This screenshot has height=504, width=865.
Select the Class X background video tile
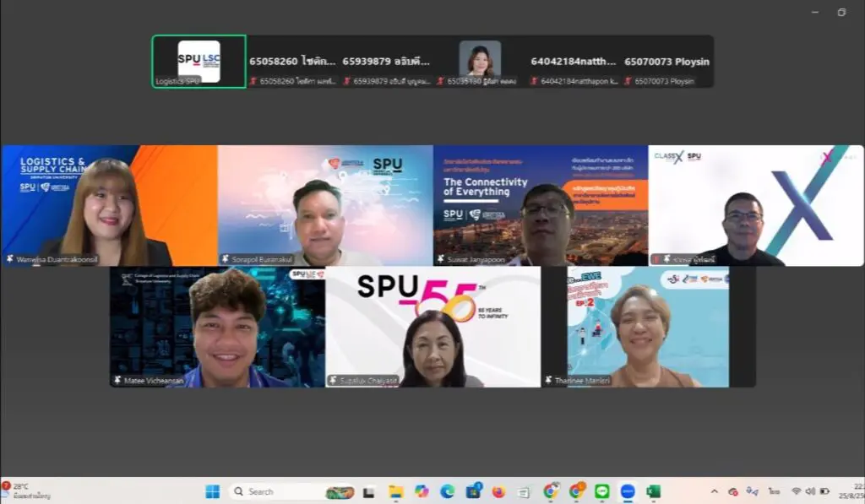pyautogui.click(x=756, y=205)
